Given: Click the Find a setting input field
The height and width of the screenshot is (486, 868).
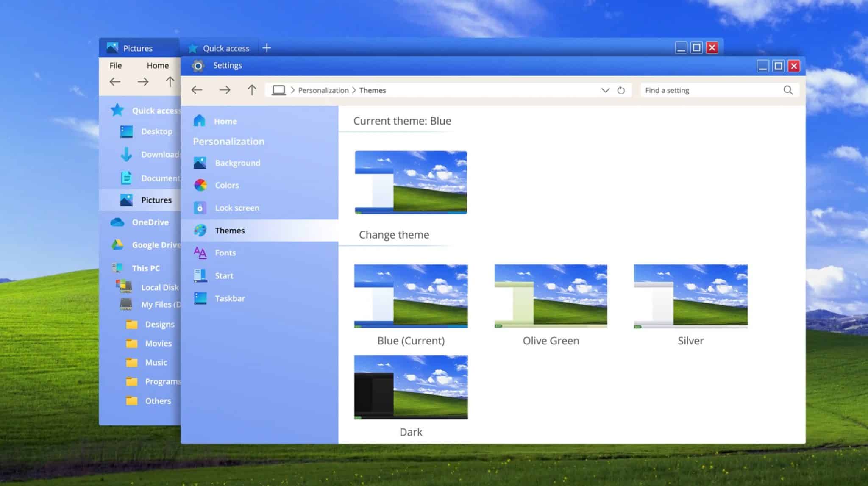Looking at the screenshot, I should pyautogui.click(x=699, y=90).
